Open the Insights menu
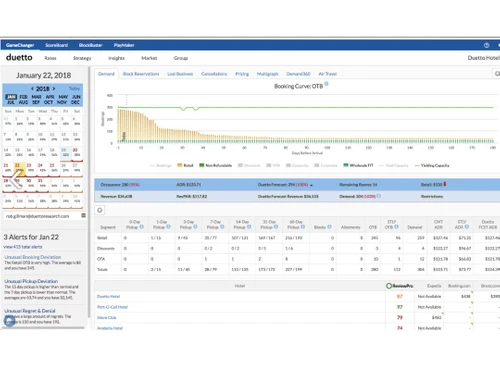This screenshot has width=500, height=375. [x=116, y=58]
